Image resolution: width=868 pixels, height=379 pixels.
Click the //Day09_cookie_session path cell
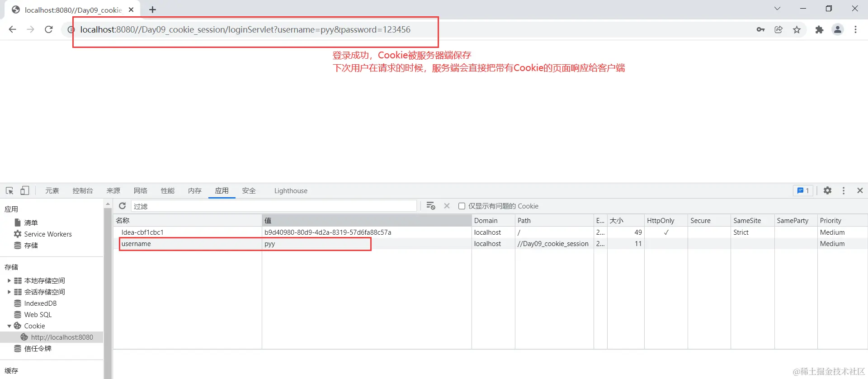[x=554, y=243]
